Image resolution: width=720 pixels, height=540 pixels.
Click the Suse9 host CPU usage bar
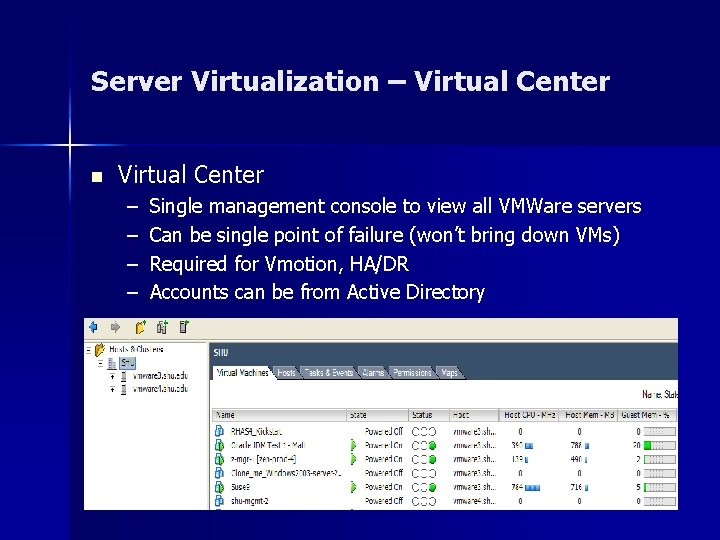coord(532,488)
